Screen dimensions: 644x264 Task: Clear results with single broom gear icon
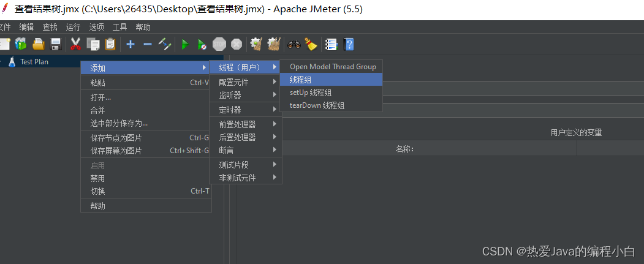257,44
